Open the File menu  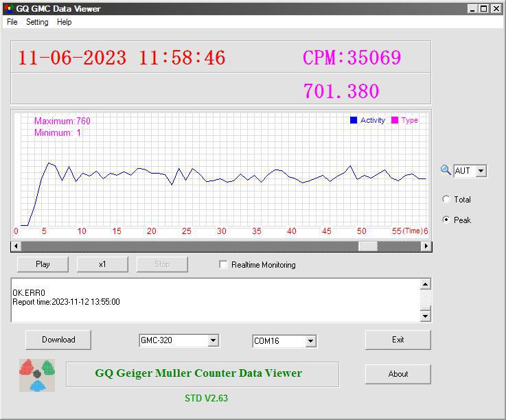[x=12, y=22]
